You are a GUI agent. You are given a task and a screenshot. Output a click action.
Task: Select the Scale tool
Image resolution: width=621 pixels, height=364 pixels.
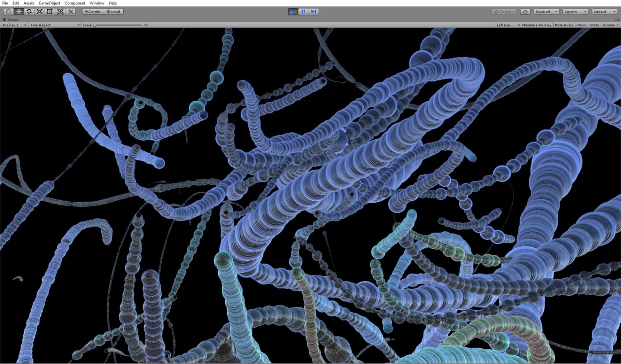pyautogui.click(x=39, y=12)
